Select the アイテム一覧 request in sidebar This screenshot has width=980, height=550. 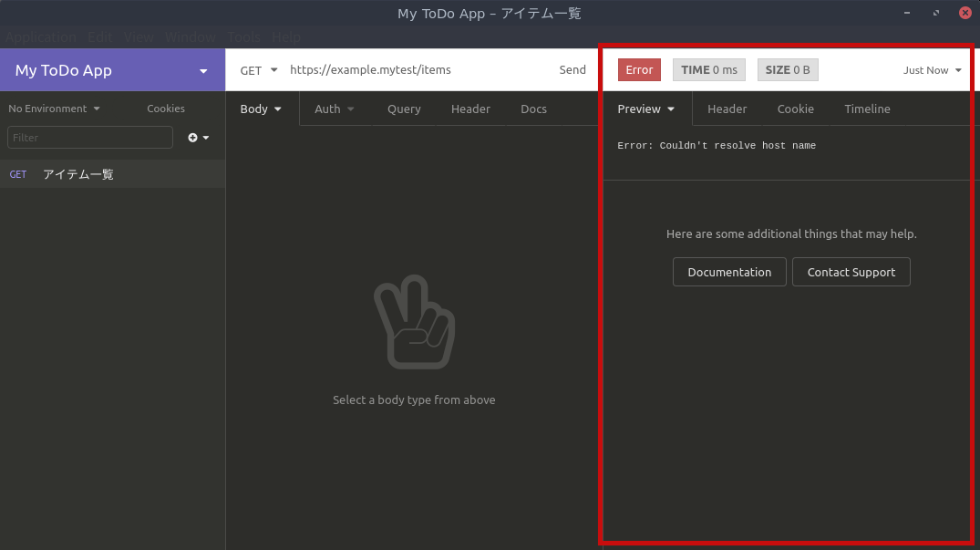coord(78,174)
